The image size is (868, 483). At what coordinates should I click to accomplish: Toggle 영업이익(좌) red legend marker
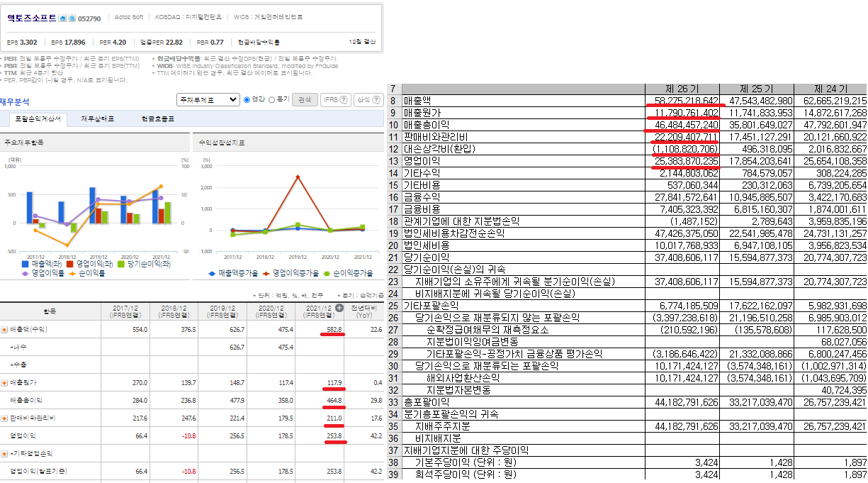(69, 264)
